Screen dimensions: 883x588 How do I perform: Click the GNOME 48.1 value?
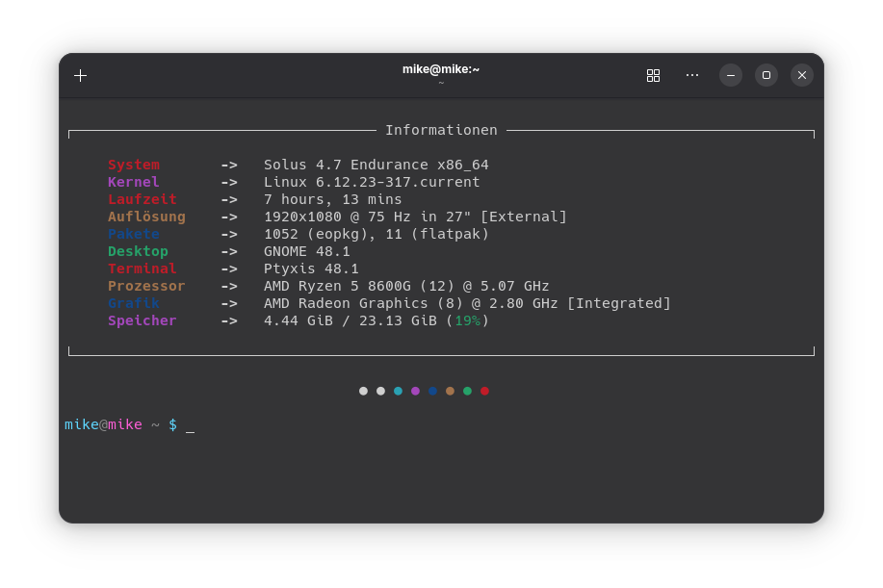(307, 251)
